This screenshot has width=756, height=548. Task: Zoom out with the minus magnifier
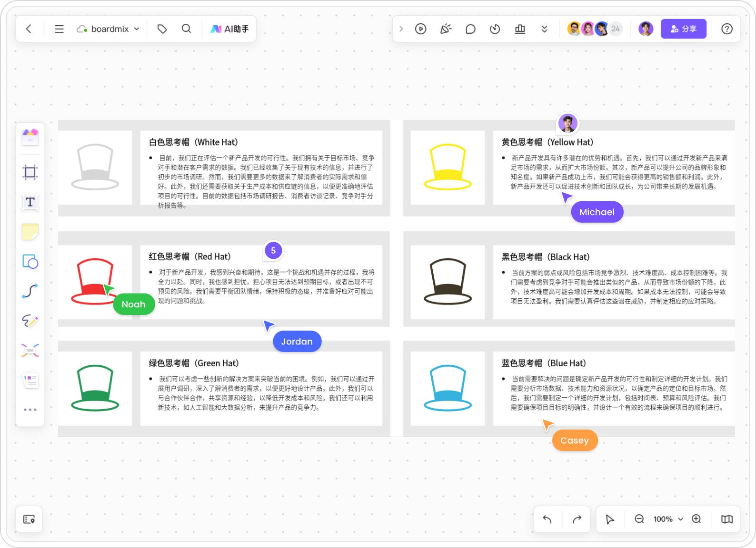(639, 519)
